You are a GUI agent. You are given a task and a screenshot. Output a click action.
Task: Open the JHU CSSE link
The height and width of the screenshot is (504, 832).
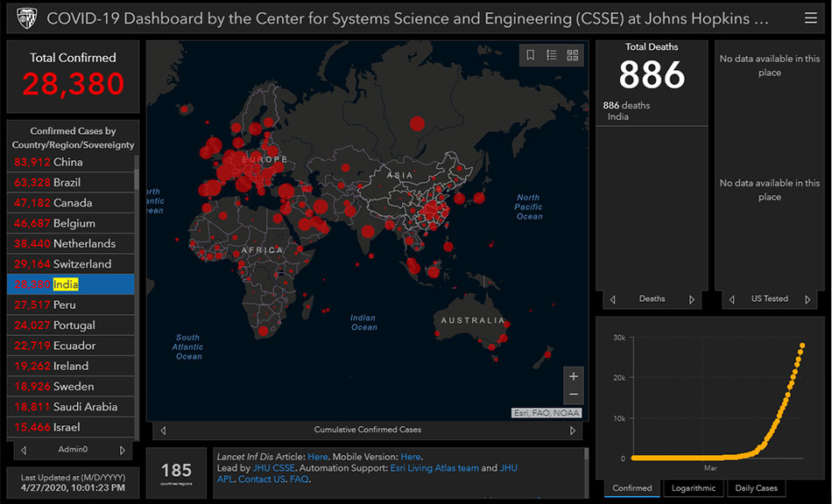(273, 468)
